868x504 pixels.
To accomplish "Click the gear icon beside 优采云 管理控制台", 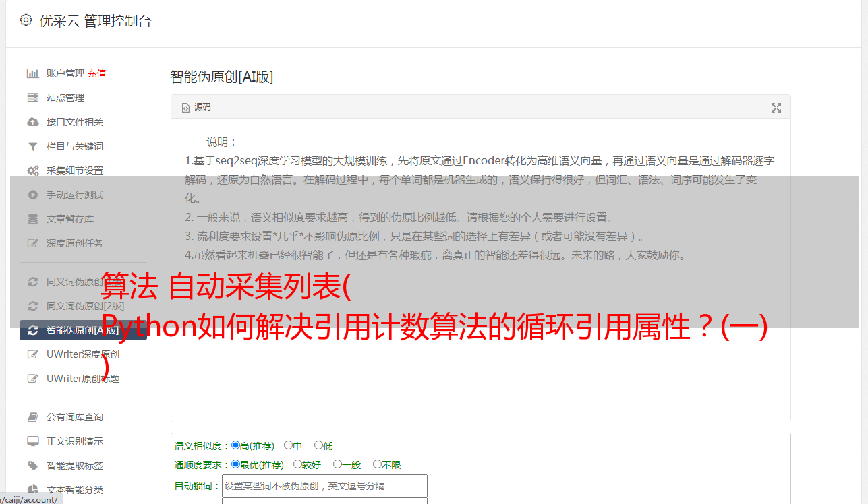I will [x=26, y=20].
